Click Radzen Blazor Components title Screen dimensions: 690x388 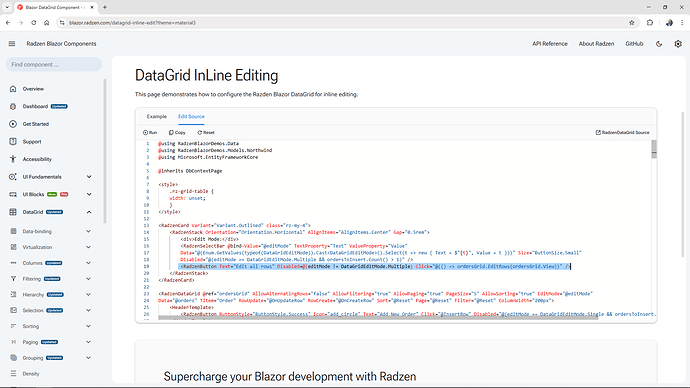tap(61, 44)
